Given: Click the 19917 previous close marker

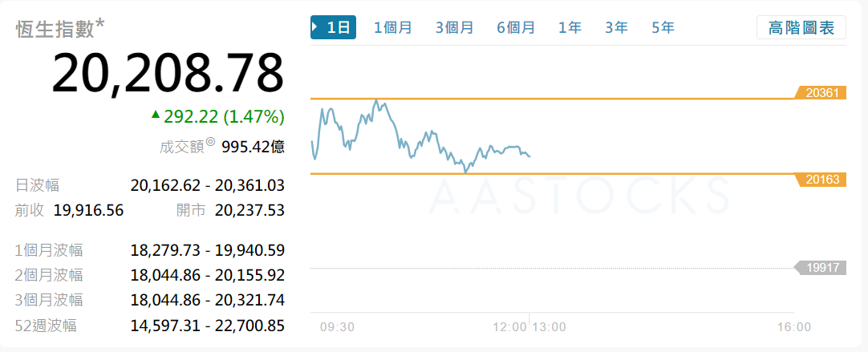Looking at the screenshot, I should [819, 268].
